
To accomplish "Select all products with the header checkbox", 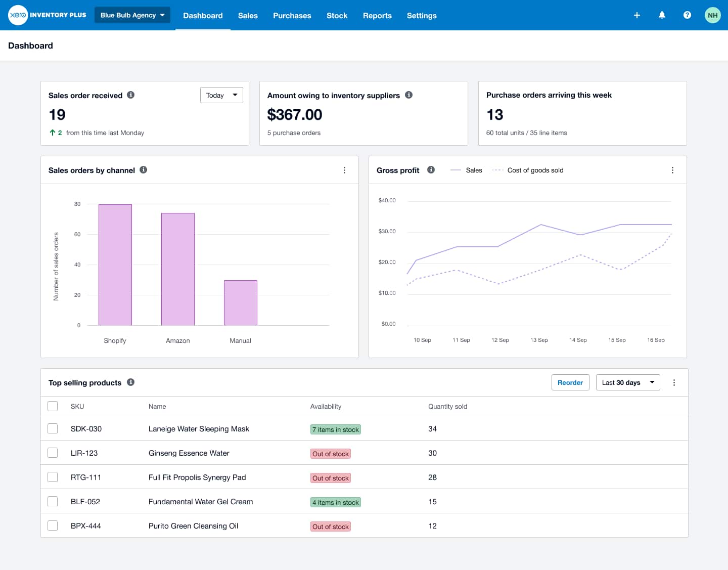I will 53,406.
